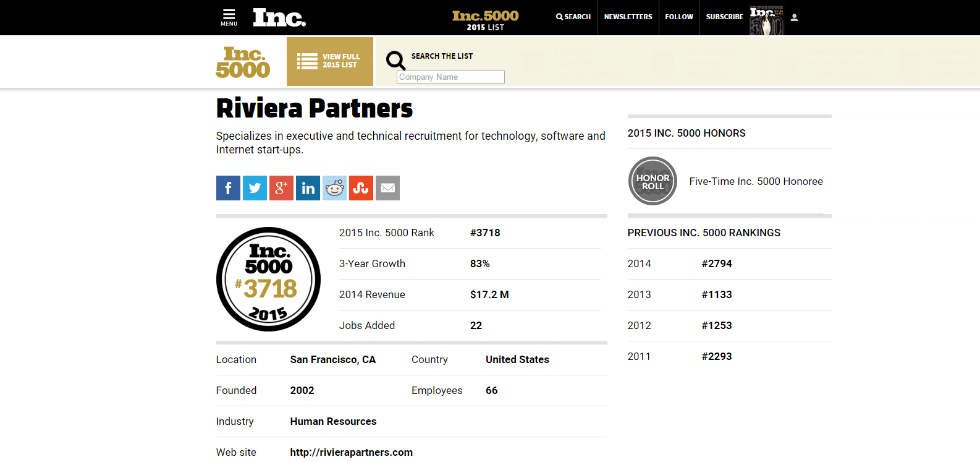Screen dimensions: 980x462
Task: Click the Previous Inc. 5000 Rankings heading
Action: (704, 233)
